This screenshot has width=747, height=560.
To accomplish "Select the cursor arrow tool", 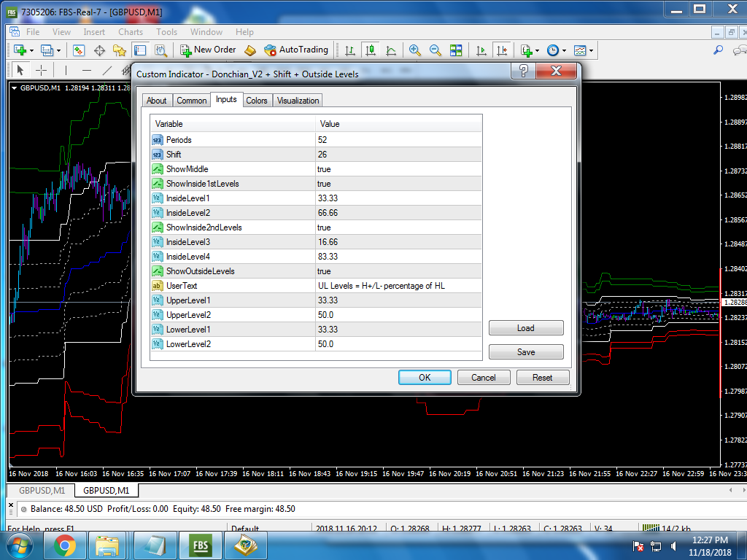I will pyautogui.click(x=20, y=71).
